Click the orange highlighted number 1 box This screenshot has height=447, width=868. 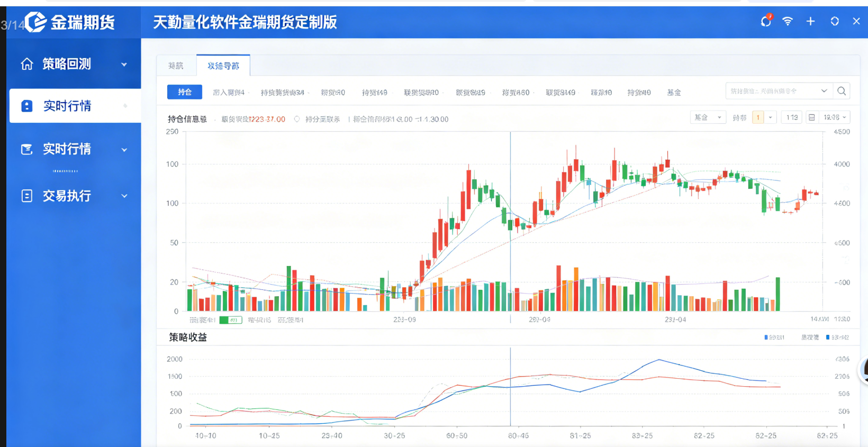point(758,117)
